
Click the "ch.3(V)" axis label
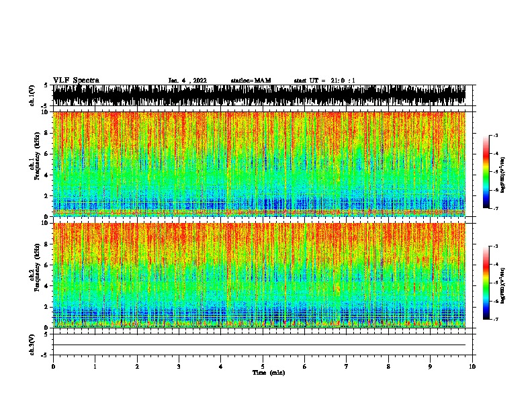tap(32, 345)
